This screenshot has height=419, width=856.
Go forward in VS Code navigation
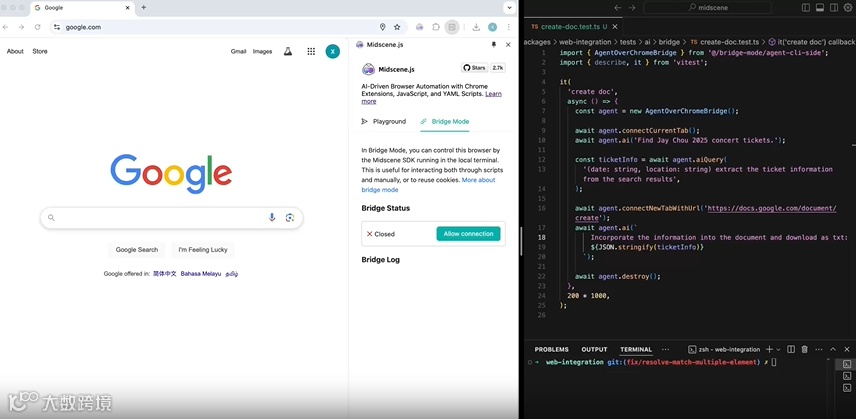tap(632, 8)
